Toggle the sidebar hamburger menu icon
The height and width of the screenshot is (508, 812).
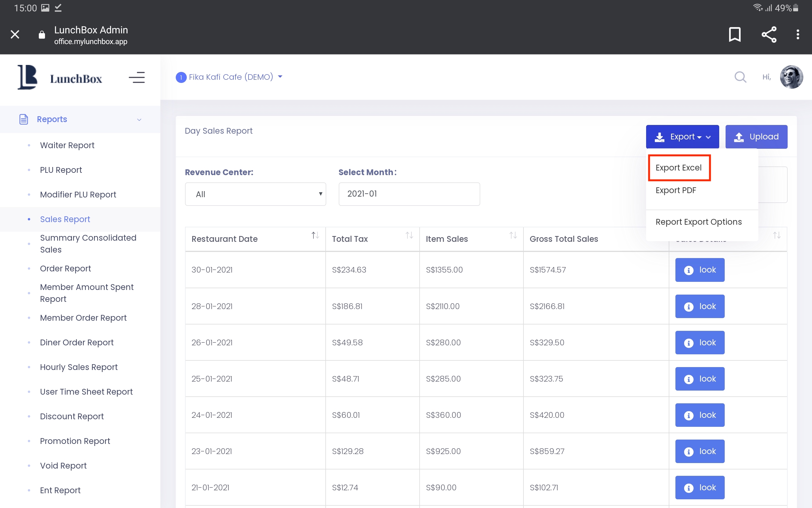[x=137, y=77]
